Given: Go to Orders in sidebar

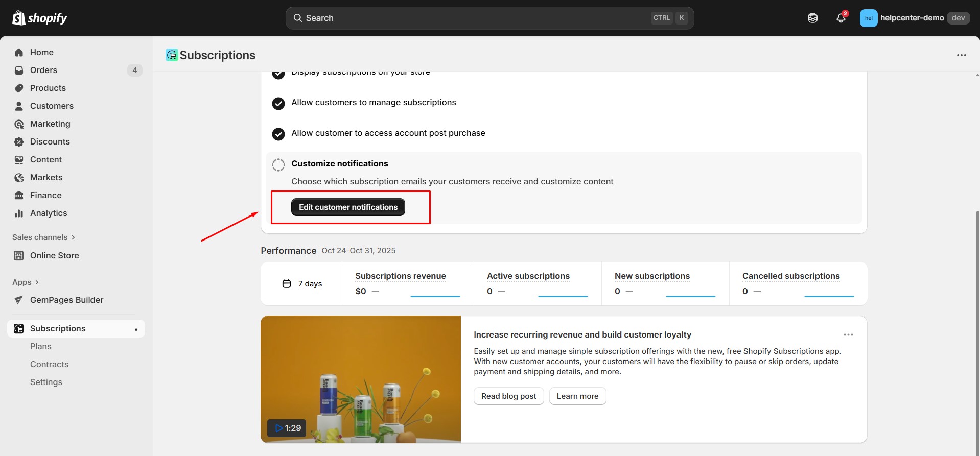Looking at the screenshot, I should (x=76, y=70).
